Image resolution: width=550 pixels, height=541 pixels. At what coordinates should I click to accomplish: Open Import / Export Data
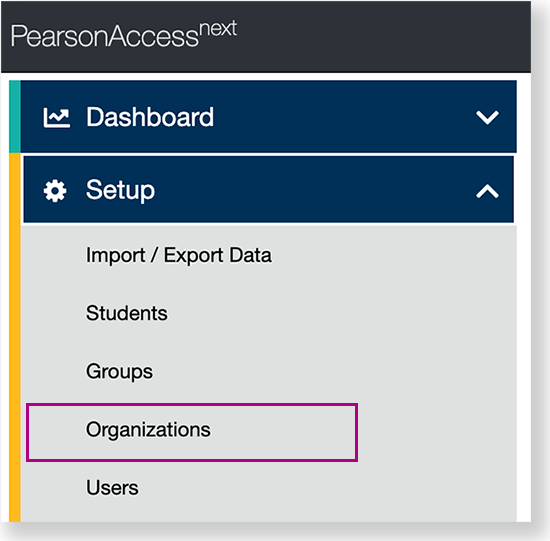pyautogui.click(x=179, y=255)
